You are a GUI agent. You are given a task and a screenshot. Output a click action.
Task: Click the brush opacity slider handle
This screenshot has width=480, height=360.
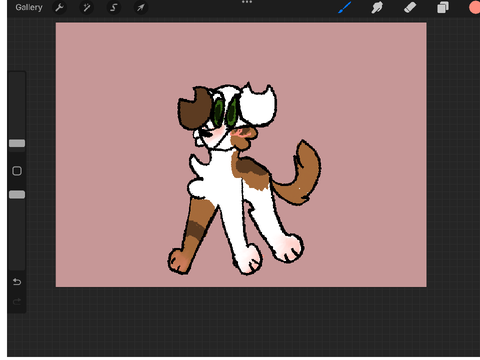pos(17,195)
